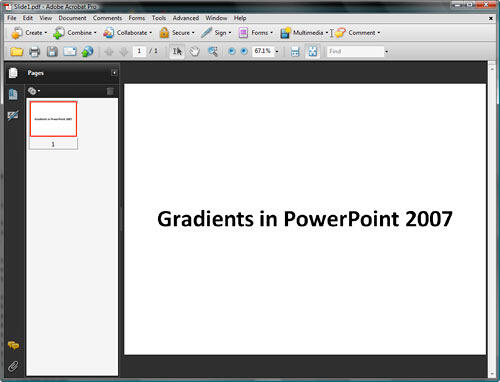
Task: Select page 1 thumbnail
Action: pyautogui.click(x=53, y=119)
